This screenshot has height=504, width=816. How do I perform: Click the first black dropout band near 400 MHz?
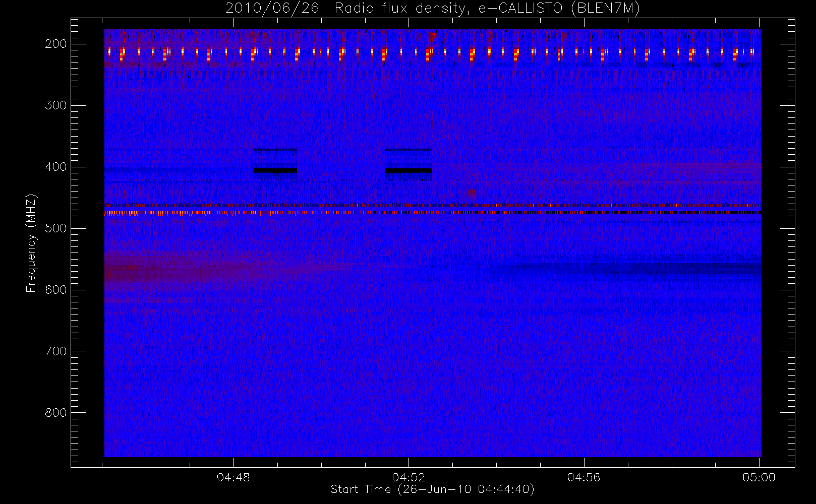coord(275,170)
